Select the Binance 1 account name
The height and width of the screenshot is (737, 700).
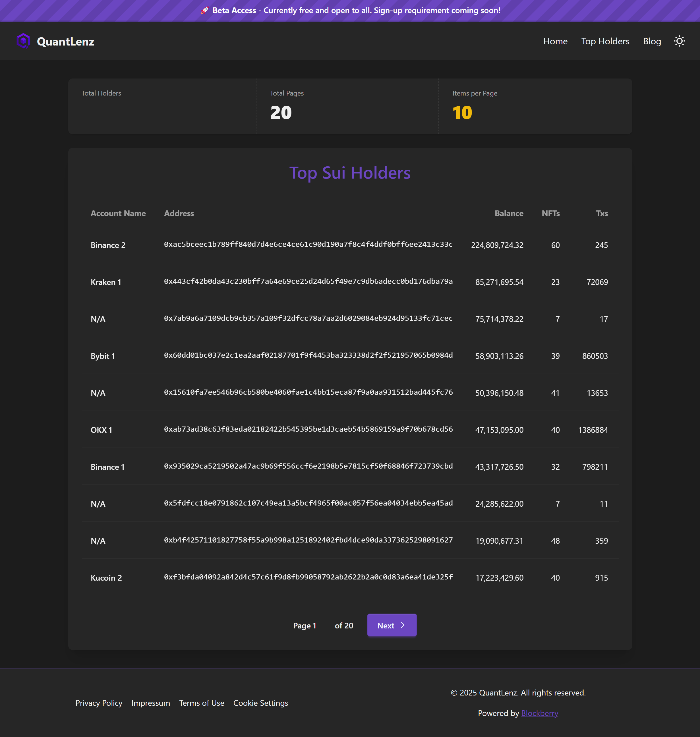point(107,467)
